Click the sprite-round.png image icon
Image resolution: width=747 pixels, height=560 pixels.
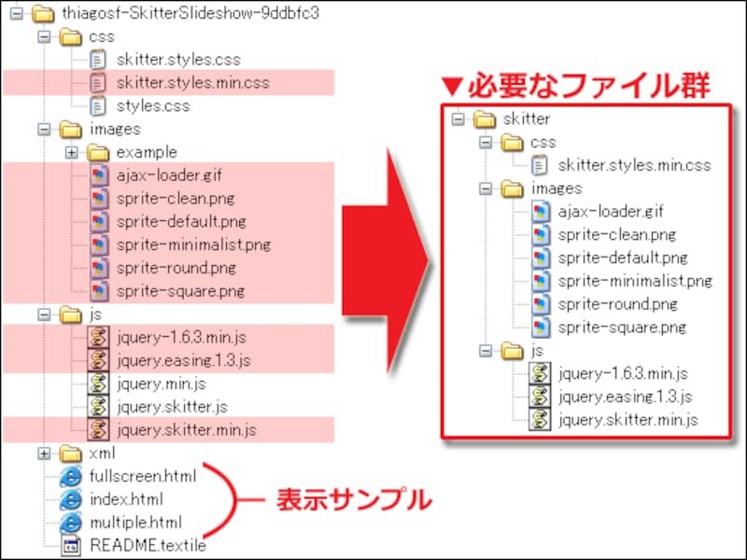click(98, 268)
